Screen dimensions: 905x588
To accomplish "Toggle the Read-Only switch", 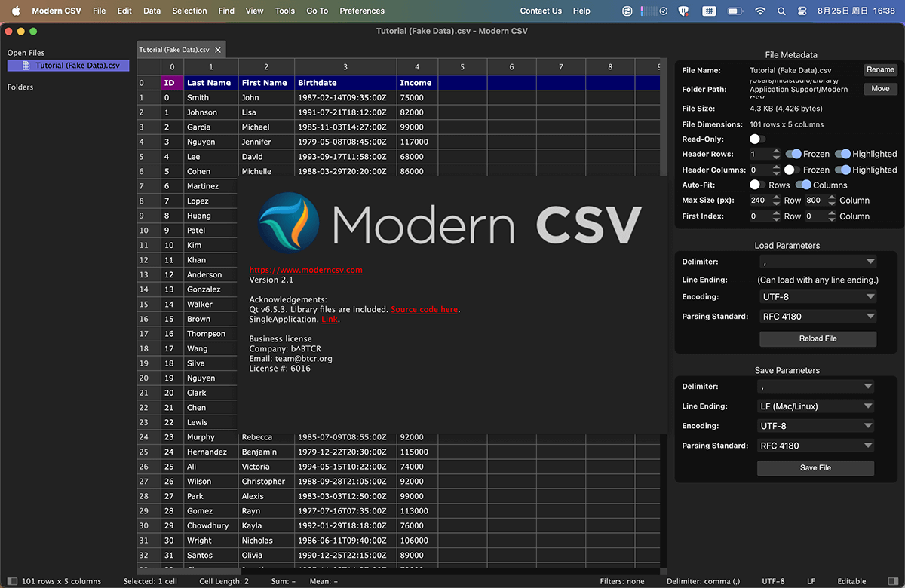I will point(757,139).
